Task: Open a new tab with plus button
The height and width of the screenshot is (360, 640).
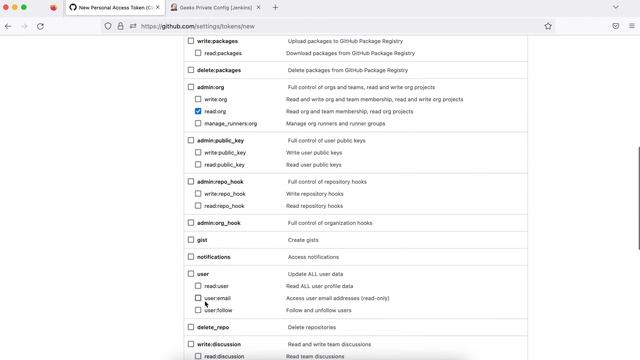Action: point(275,7)
